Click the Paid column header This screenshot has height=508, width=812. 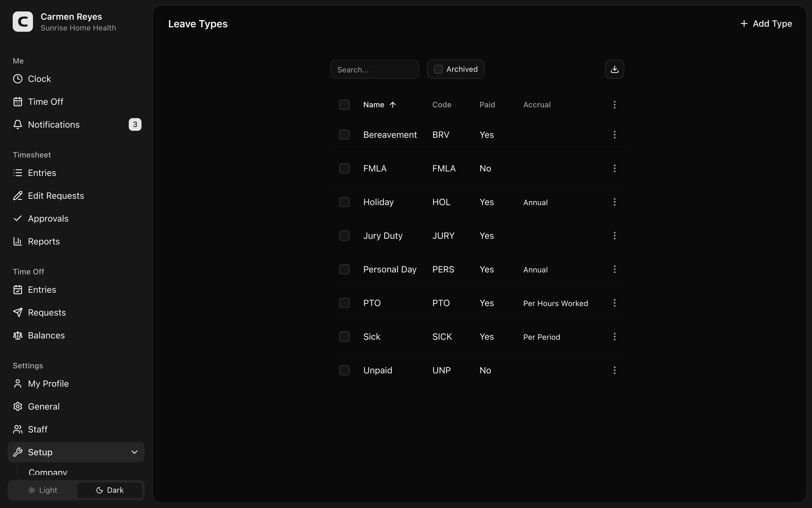click(487, 105)
